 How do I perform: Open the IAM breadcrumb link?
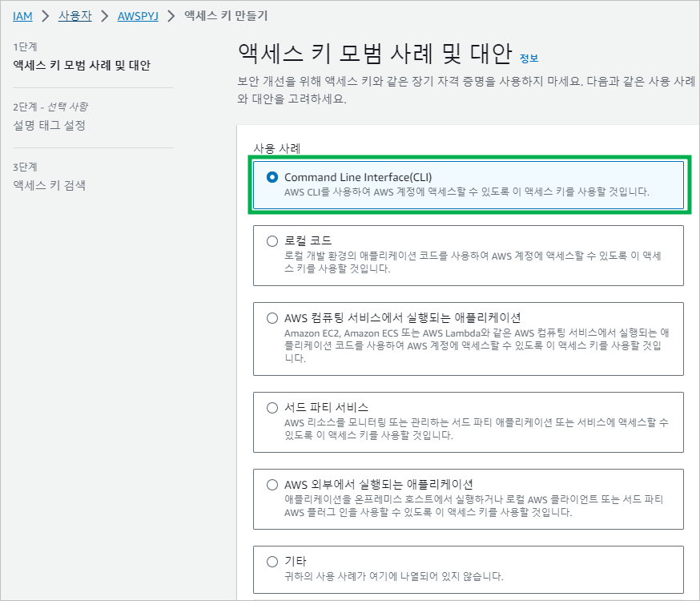tap(22, 16)
